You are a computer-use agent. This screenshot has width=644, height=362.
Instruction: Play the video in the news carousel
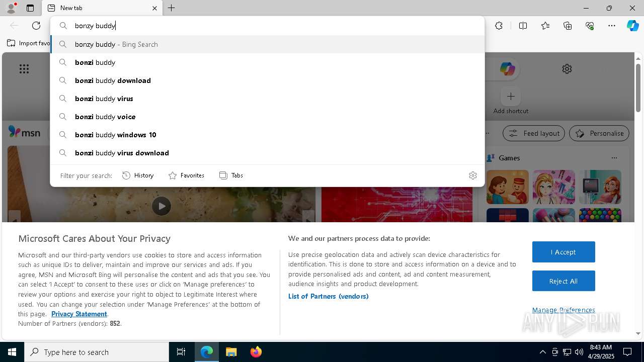[162, 206]
